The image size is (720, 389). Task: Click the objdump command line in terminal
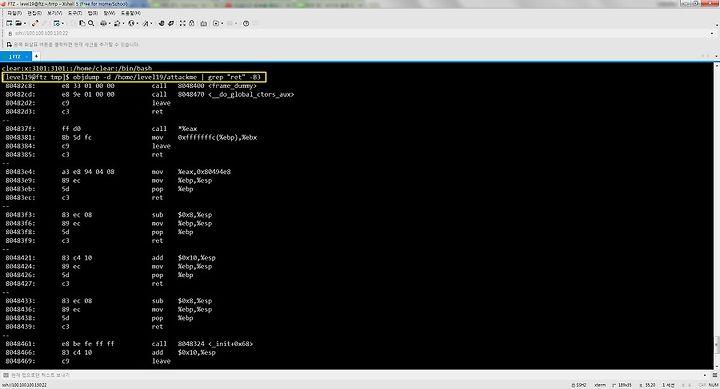coord(134,77)
